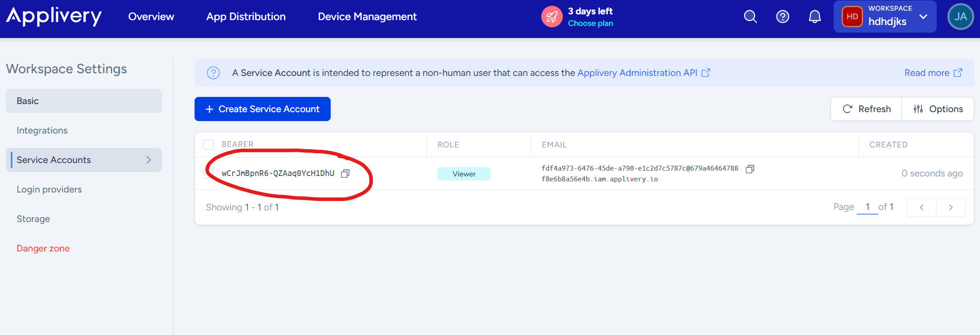The width and height of the screenshot is (980, 335).
Task: Open the Overview menu
Action: coord(151,17)
